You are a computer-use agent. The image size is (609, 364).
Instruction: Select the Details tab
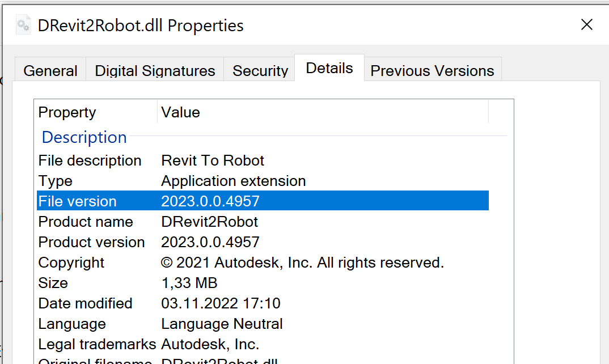tap(329, 69)
